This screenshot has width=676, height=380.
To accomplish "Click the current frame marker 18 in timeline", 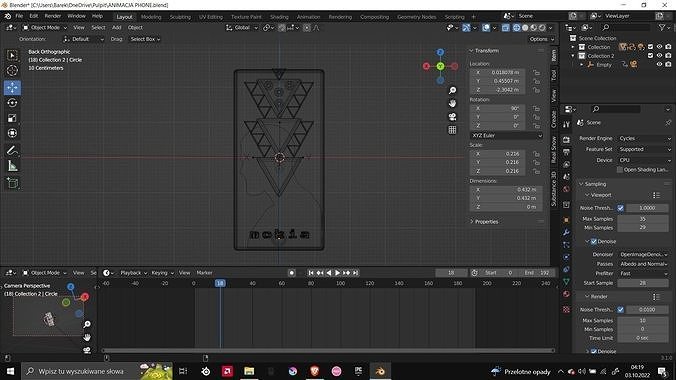I will point(220,283).
